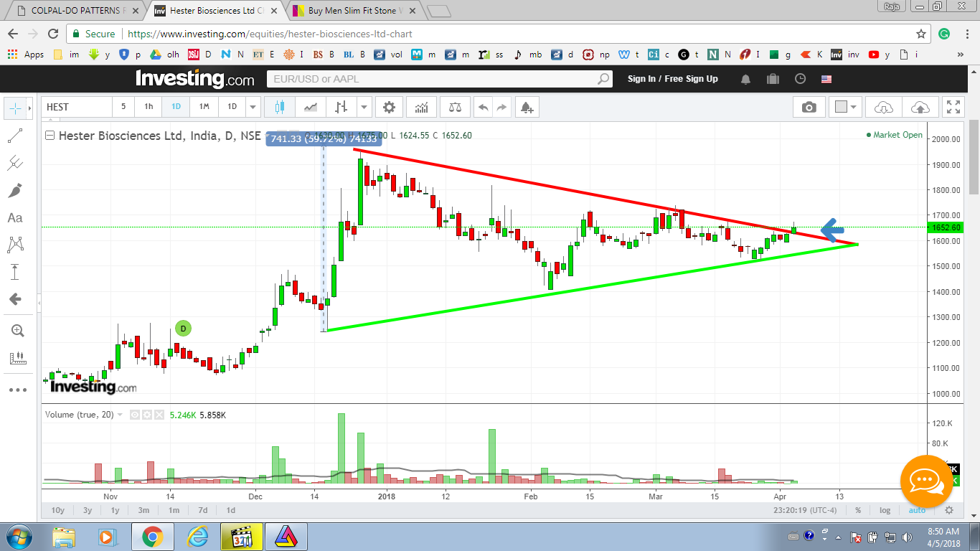Show hidden bookmarks with double chevron
The width and height of the screenshot is (980, 551).
pyautogui.click(x=961, y=55)
